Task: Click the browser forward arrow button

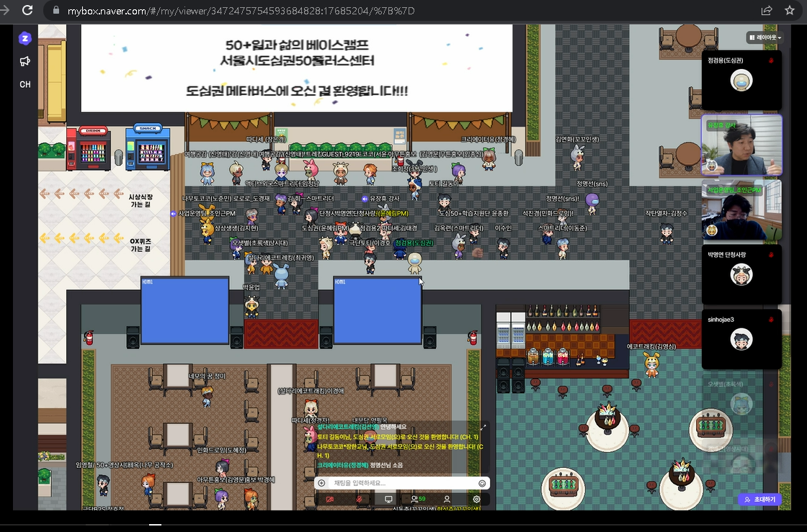Action: tap(5, 10)
